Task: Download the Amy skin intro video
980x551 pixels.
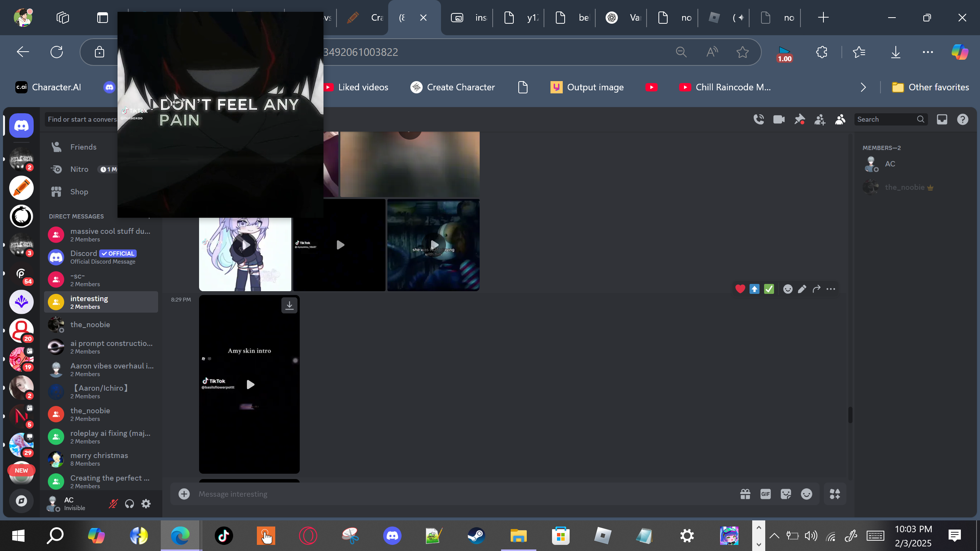Action: tap(289, 305)
